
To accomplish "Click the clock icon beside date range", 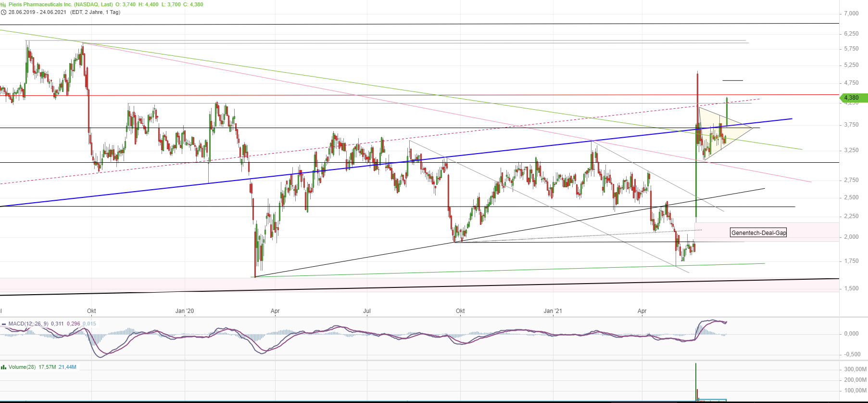I will tap(3, 12).
